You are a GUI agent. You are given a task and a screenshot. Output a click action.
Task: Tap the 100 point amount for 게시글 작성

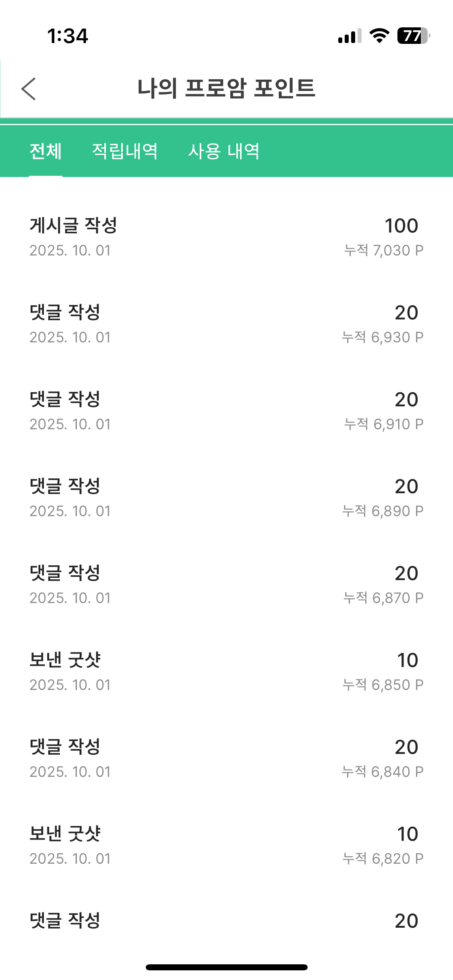(401, 226)
